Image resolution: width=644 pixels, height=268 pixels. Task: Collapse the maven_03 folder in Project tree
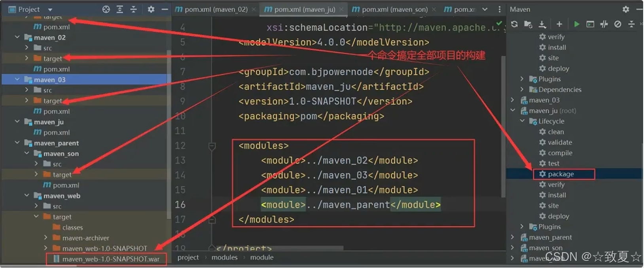pyautogui.click(x=17, y=79)
